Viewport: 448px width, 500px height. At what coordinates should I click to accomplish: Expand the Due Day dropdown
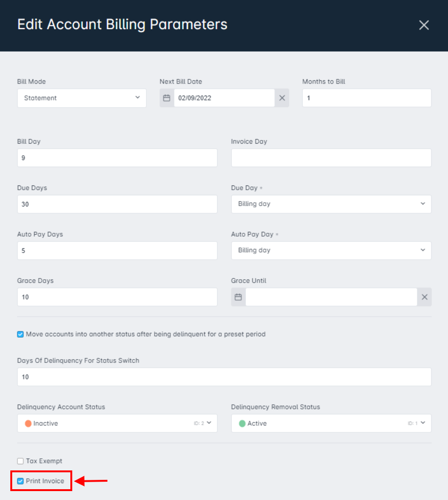pos(331,204)
